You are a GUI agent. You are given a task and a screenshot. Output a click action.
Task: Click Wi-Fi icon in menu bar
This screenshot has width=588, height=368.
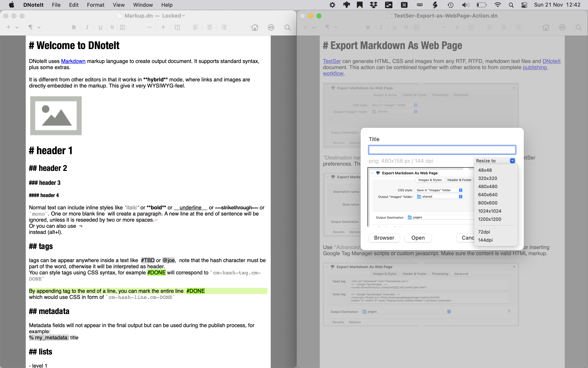point(498,5)
